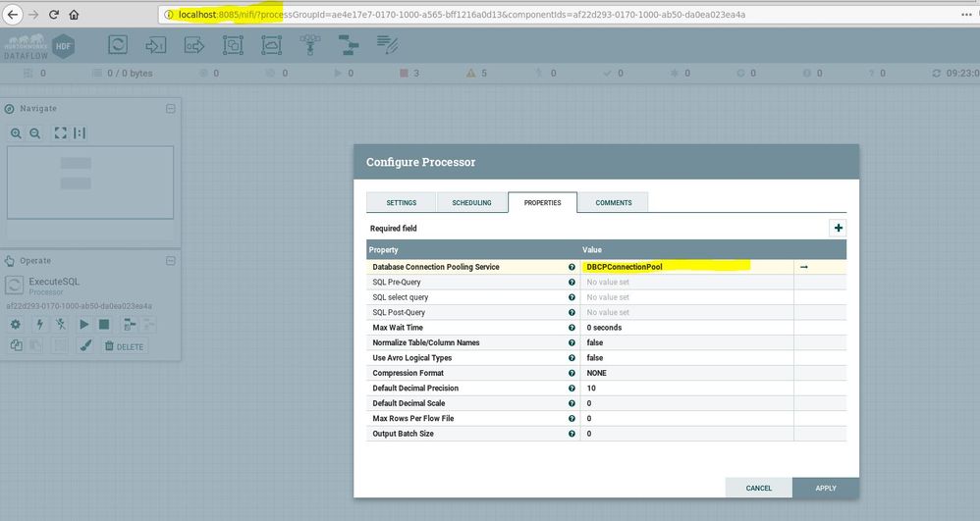Add a new property with plus icon
Screen dimensions: 980x521
(x=838, y=228)
